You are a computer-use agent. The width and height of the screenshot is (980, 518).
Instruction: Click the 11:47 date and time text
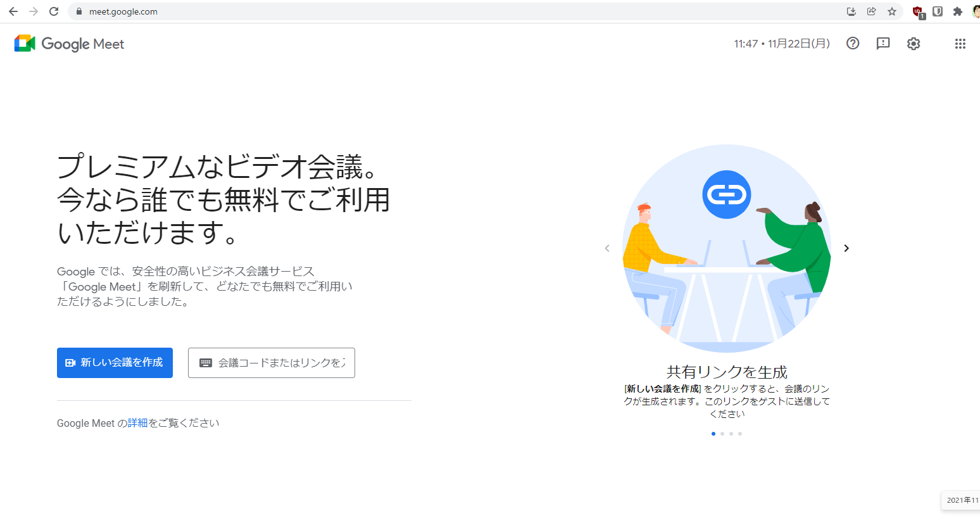[782, 44]
